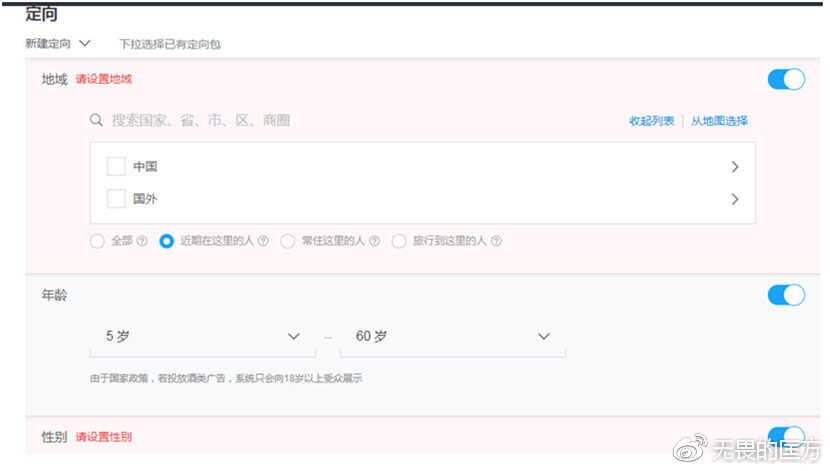
Task: Check the 国外 checkbox
Action: pyautogui.click(x=116, y=199)
